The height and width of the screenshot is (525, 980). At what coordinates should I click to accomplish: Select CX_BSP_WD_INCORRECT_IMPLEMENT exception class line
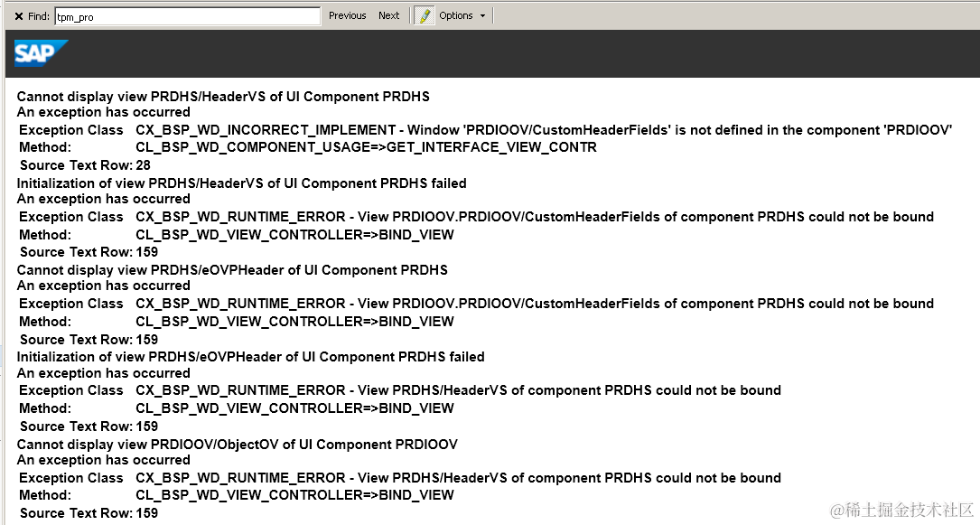544,130
